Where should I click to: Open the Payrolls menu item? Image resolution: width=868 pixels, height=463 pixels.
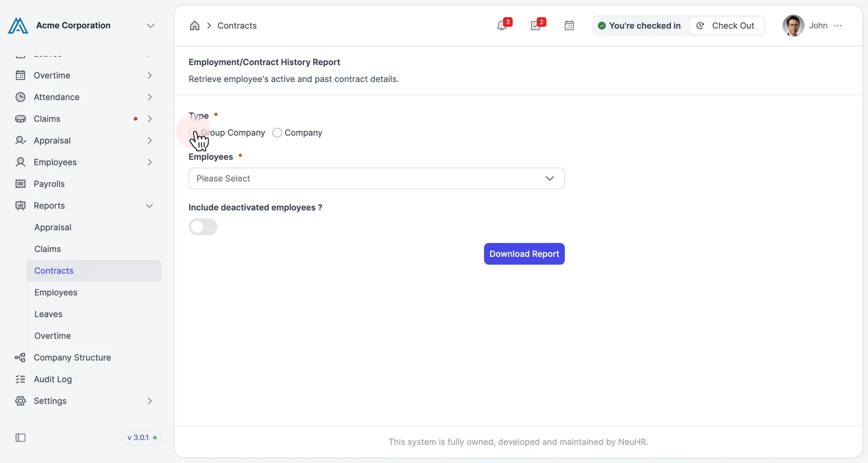click(84, 184)
